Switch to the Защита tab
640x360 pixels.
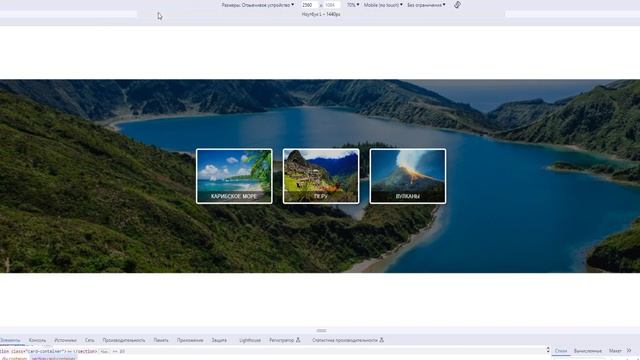[x=219, y=340]
